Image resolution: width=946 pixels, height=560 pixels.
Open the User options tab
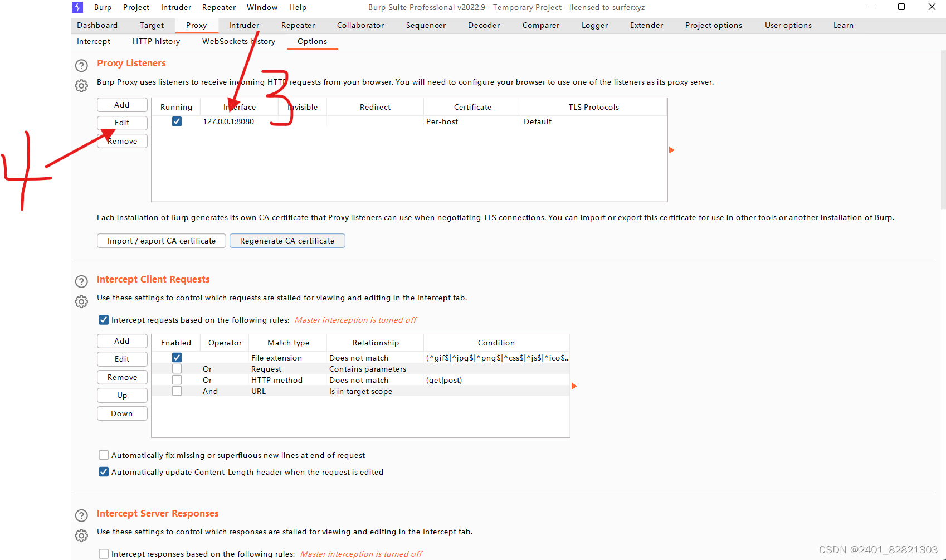[x=788, y=25]
